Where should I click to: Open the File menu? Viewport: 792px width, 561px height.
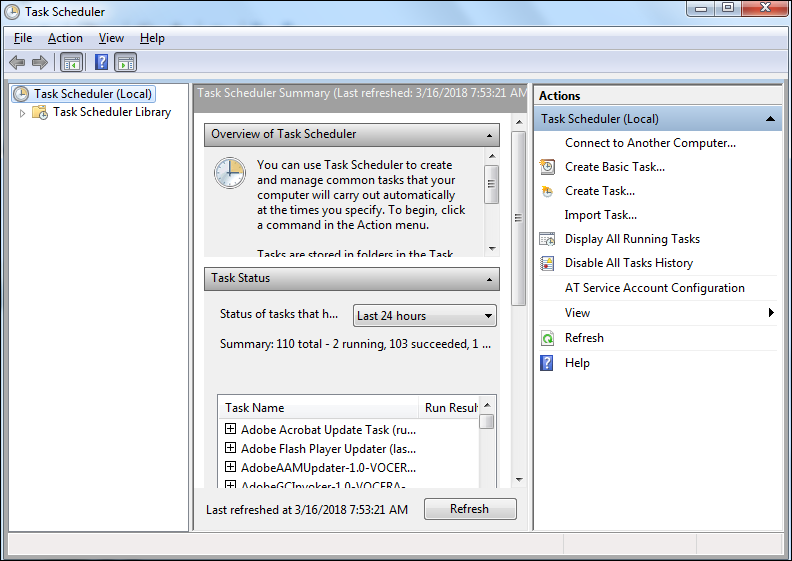23,38
